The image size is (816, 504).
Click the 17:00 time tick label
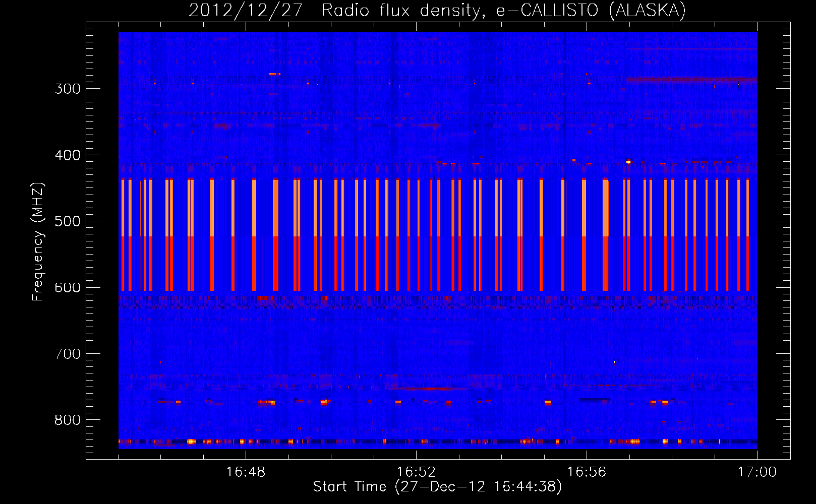click(757, 472)
